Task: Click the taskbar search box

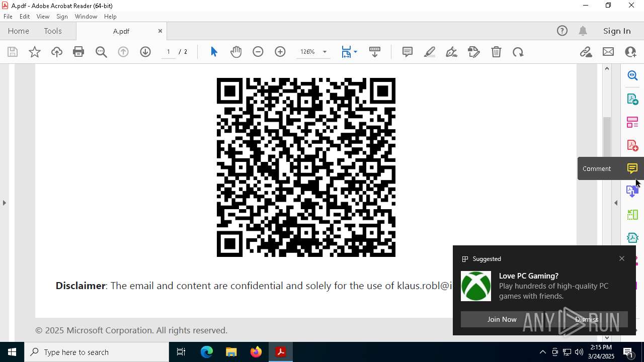Action: 97,352
